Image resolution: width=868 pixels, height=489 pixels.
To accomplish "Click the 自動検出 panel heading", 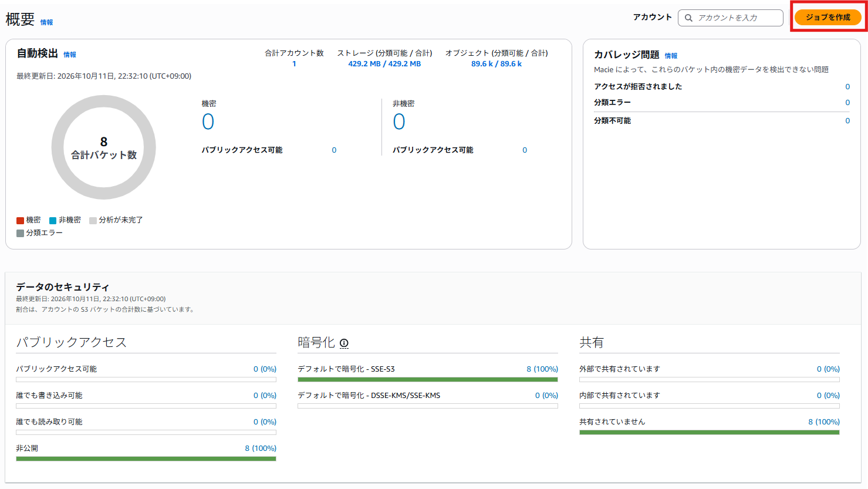I will coord(38,53).
